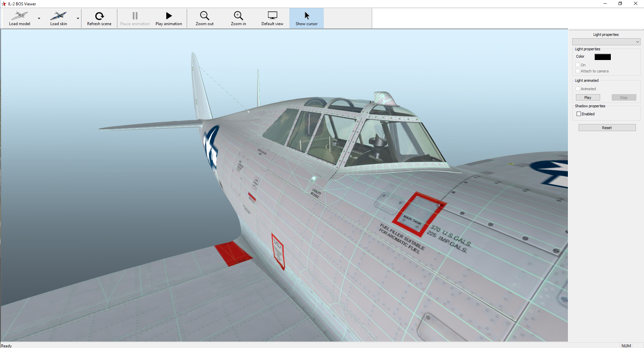Viewport: 644px width, 348px height.
Task: Pick the black light Color swatch
Action: (602, 57)
